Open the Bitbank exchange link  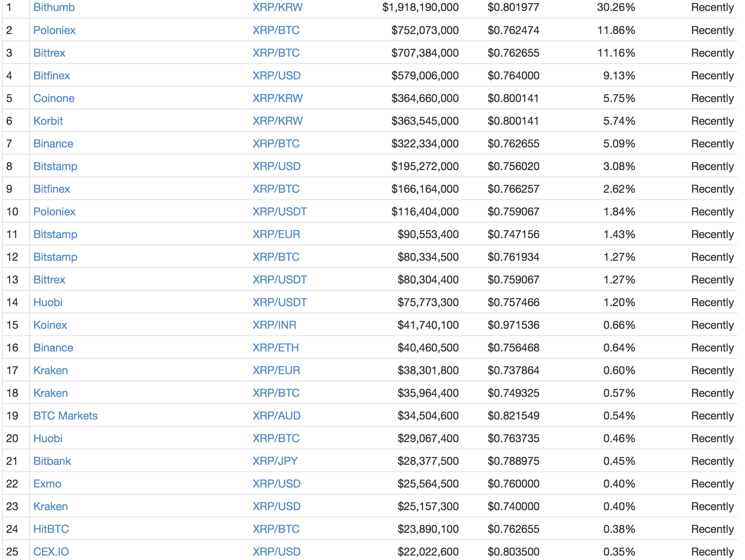coord(52,461)
